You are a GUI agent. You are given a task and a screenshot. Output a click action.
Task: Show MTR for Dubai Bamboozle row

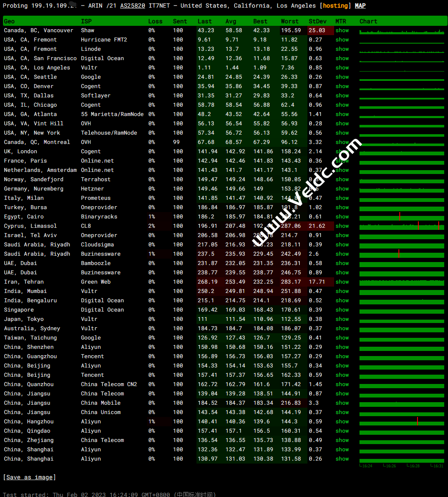(342, 263)
